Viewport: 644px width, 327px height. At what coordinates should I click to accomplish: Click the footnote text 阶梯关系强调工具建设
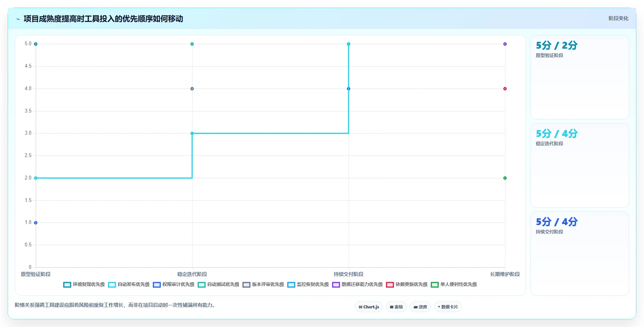click(116, 305)
